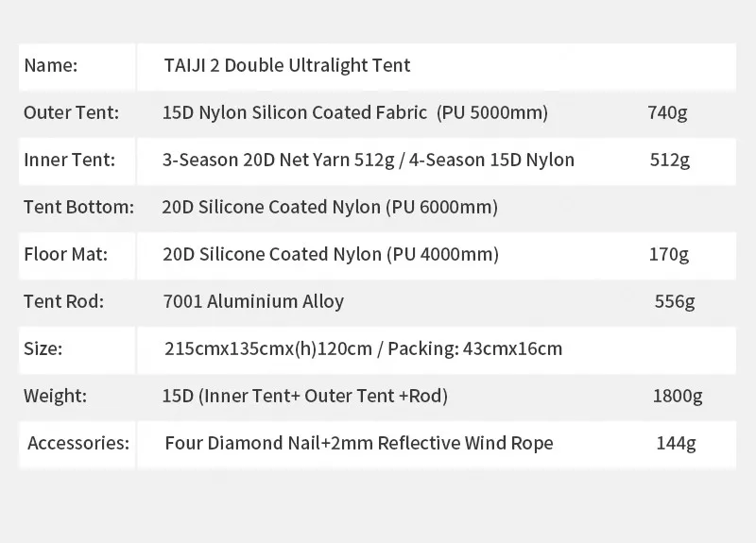The height and width of the screenshot is (543, 756).
Task: Click the 740g weight value
Action: (667, 112)
